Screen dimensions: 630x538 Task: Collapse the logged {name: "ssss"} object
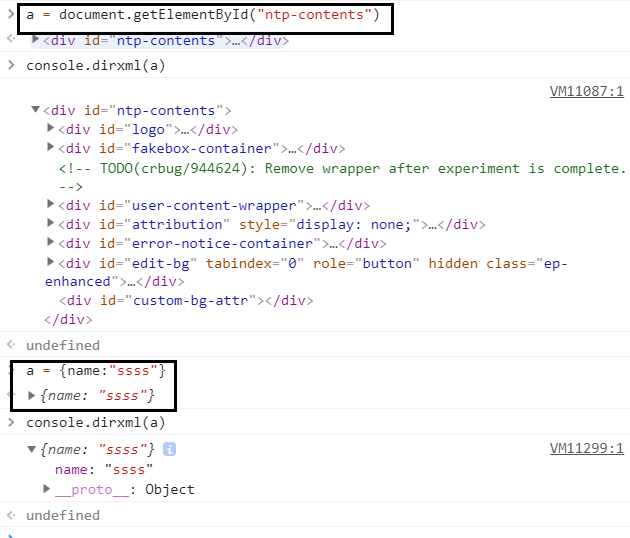[x=31, y=449]
